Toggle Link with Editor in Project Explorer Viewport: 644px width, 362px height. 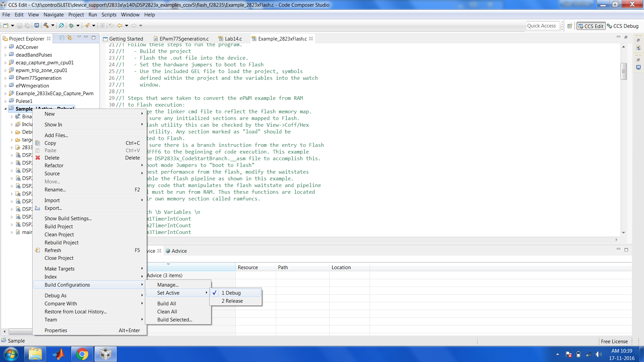click(69, 38)
